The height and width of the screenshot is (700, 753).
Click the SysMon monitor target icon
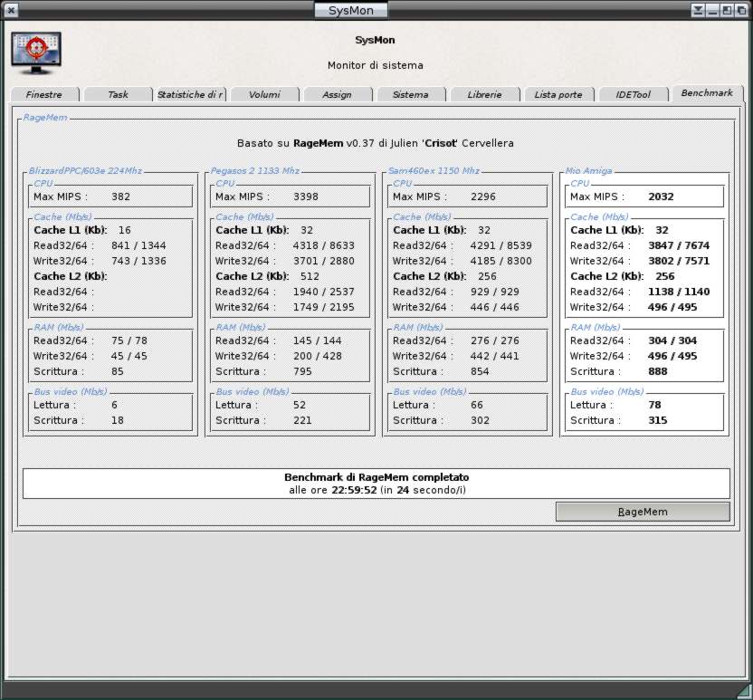click(36, 53)
